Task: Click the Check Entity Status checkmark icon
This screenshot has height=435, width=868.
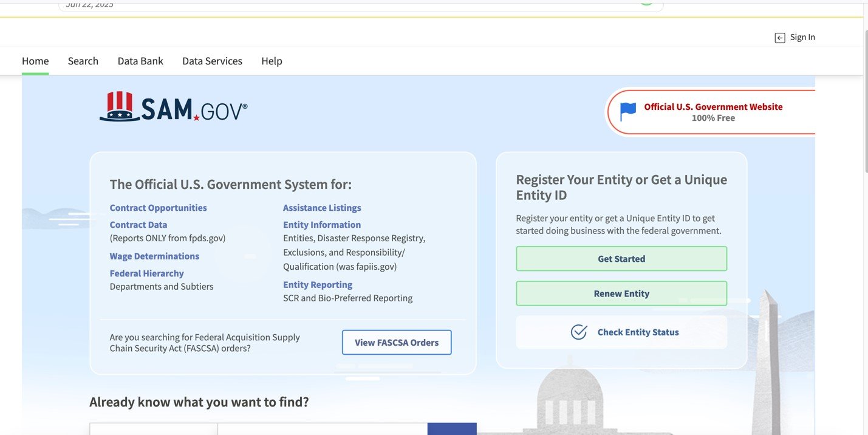Action: pyautogui.click(x=579, y=332)
